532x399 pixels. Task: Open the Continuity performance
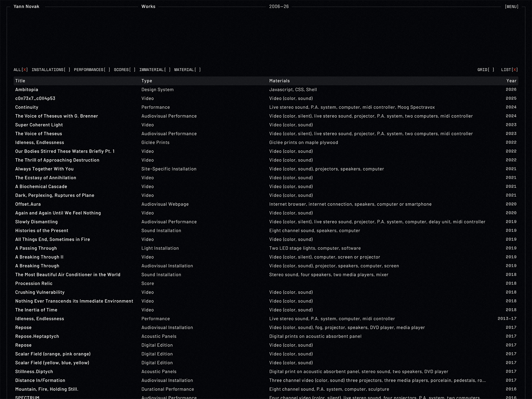click(x=27, y=107)
